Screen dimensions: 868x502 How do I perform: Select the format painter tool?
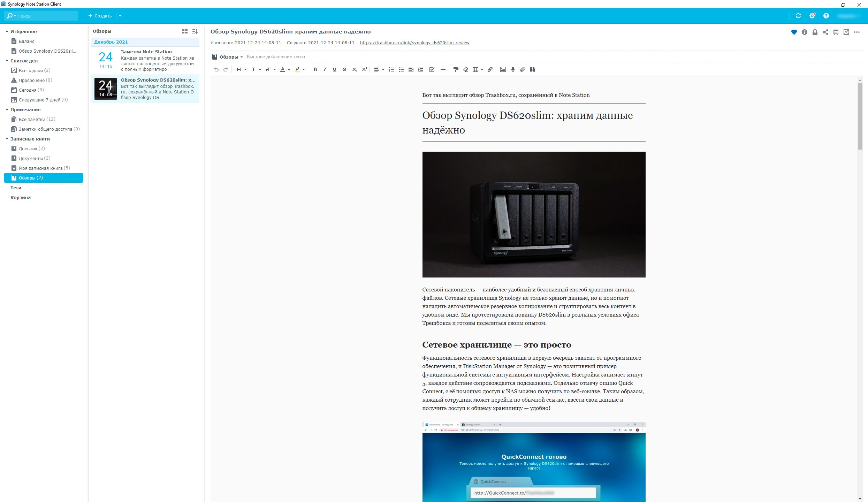click(456, 69)
